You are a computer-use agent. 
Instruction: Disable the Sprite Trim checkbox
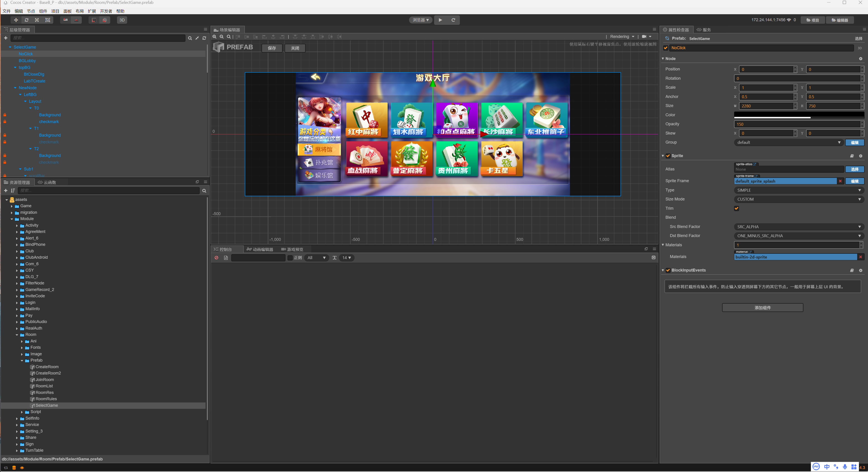[736, 208]
